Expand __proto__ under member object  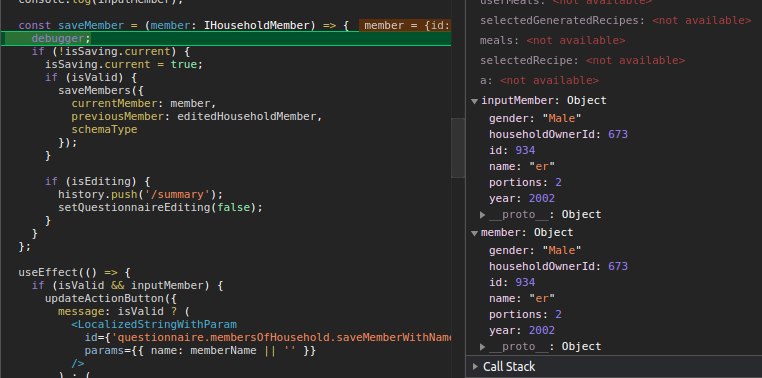(x=483, y=347)
